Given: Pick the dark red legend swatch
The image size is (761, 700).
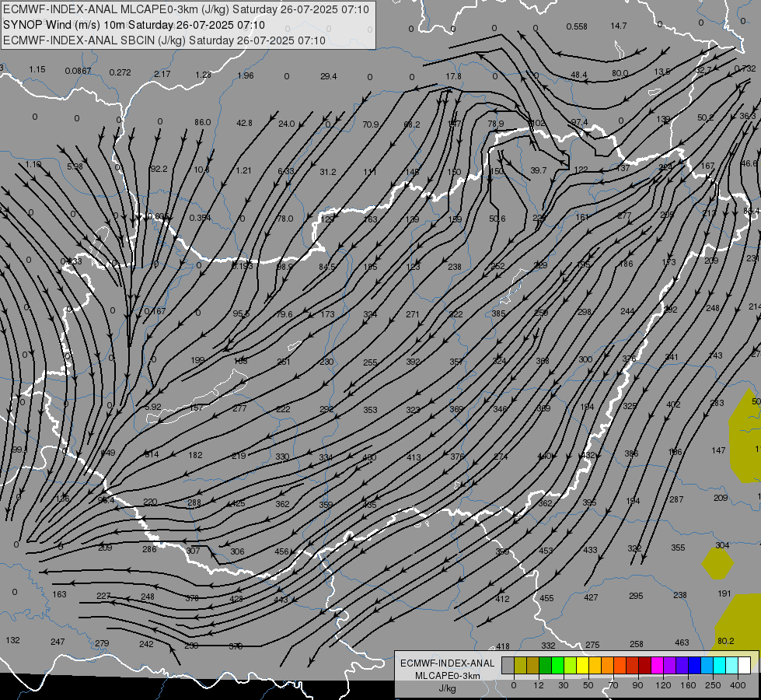Looking at the screenshot, I should 644,665.
